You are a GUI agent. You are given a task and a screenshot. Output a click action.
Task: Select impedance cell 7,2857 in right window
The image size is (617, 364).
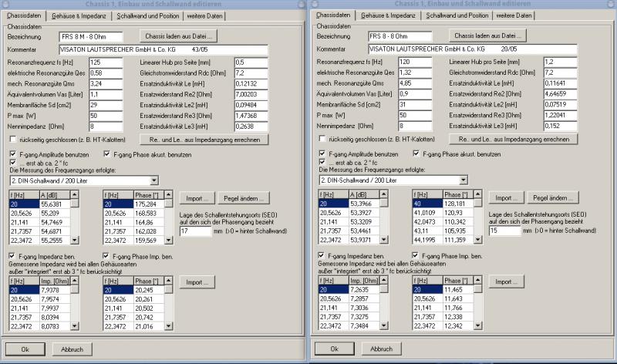pyautogui.click(x=364, y=298)
